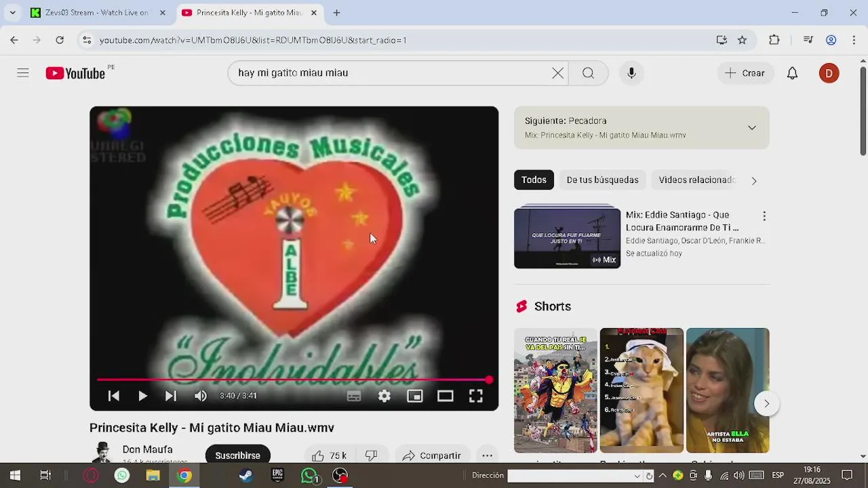Play the video

(142, 396)
